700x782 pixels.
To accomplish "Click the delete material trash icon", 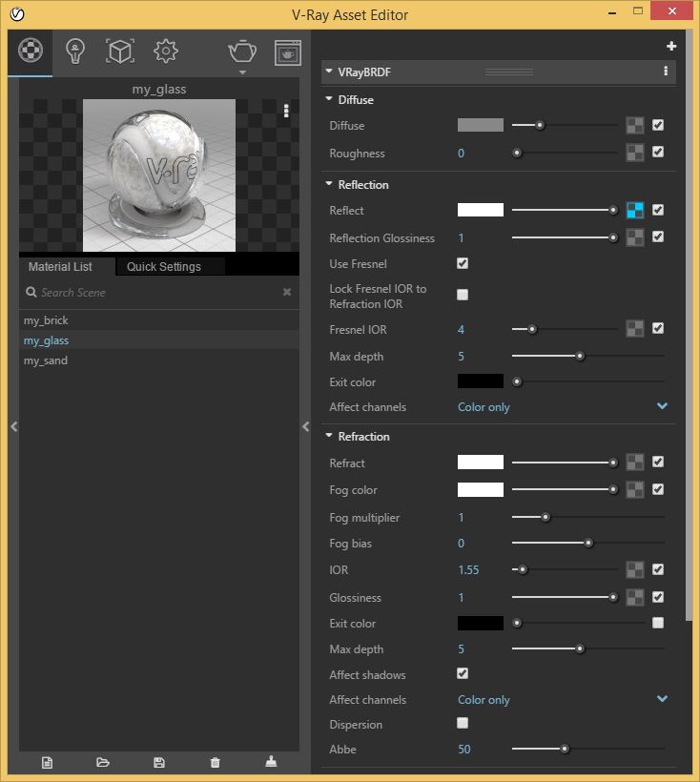I will coord(215,763).
